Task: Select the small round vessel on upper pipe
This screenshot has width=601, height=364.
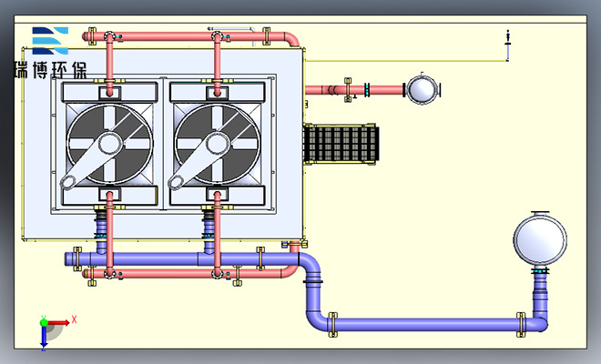Action: (x=421, y=89)
